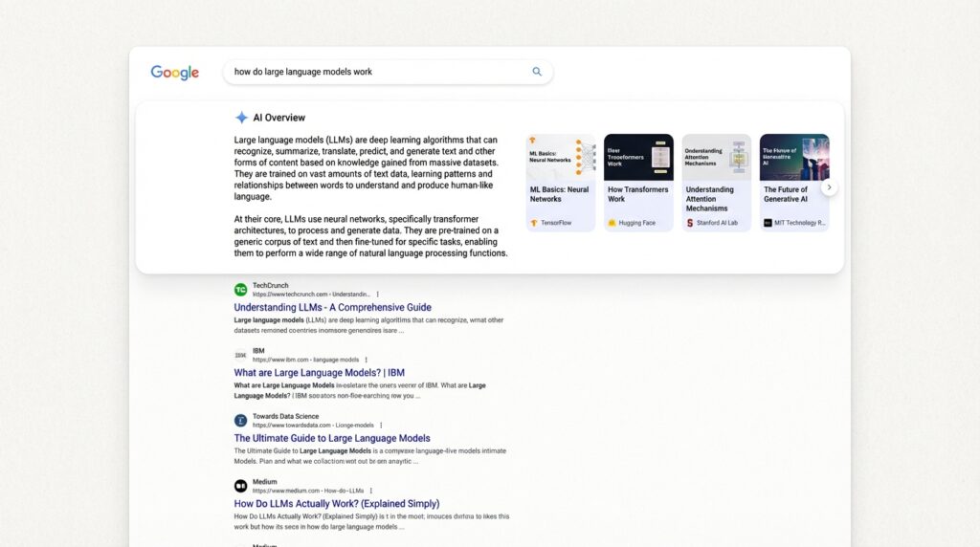The height and width of the screenshot is (547, 980).
Task: Open 'How Do LLMs Actually Work?' link
Action: point(337,504)
